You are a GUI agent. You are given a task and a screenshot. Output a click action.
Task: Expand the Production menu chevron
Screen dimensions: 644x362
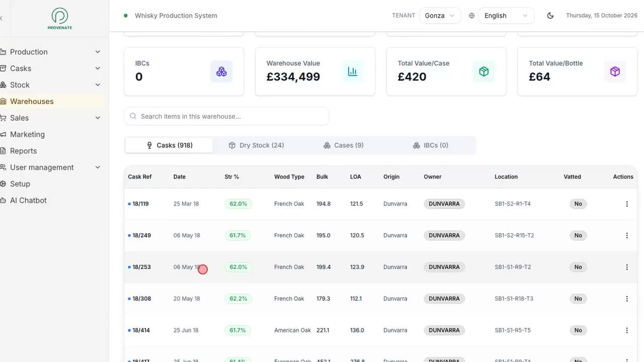98,52
